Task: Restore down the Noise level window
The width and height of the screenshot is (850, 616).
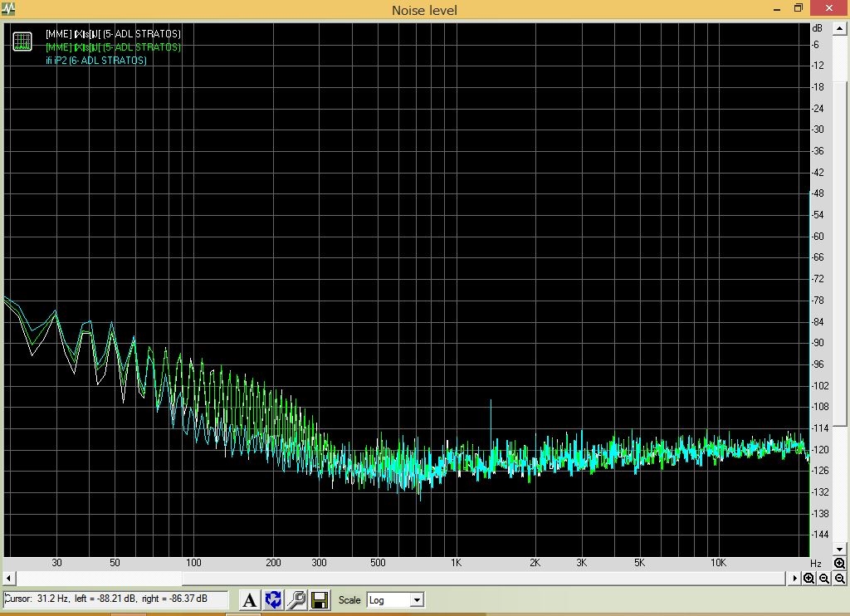Action: click(x=799, y=8)
